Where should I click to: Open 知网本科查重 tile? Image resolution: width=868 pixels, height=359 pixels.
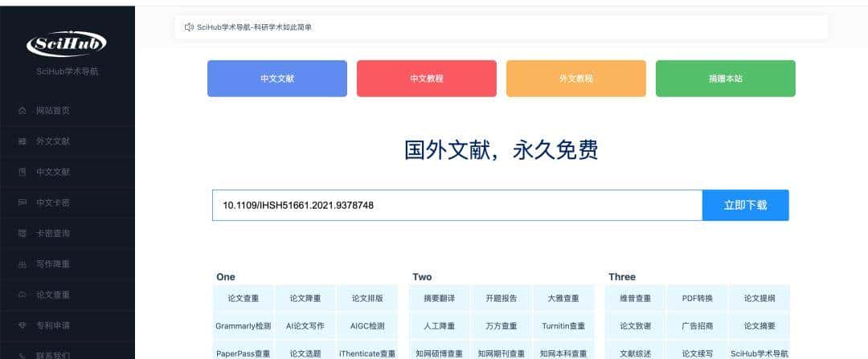[x=563, y=349]
